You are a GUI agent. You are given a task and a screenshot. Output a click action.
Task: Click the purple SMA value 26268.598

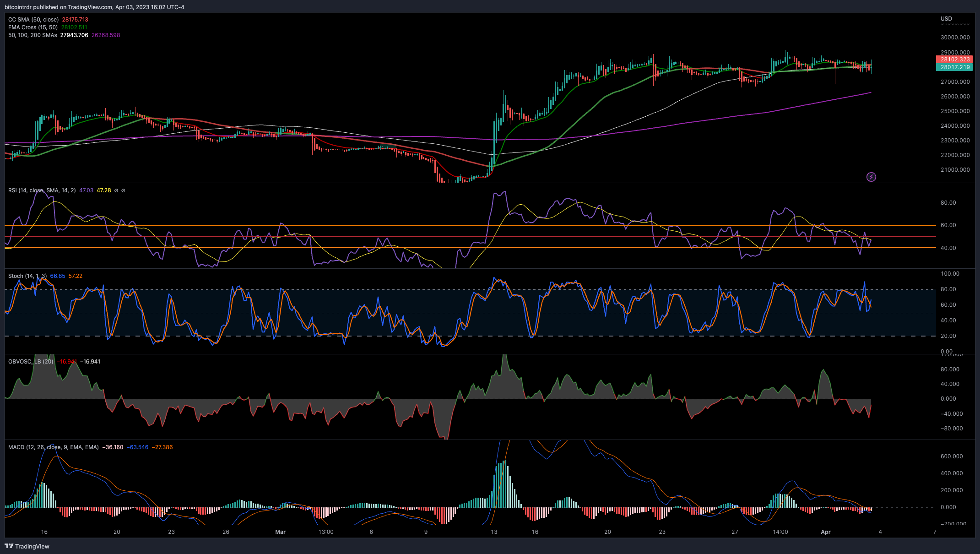click(x=106, y=35)
